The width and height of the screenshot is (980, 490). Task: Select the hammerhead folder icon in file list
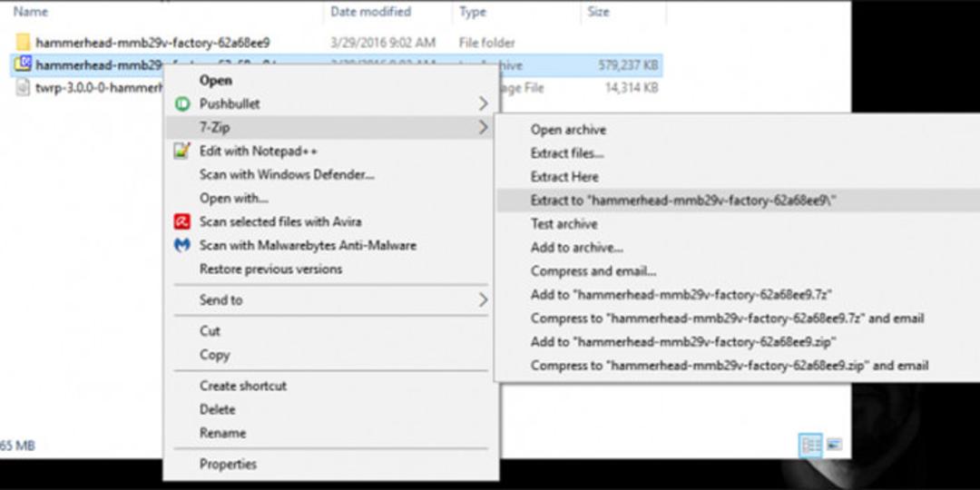[x=23, y=43]
